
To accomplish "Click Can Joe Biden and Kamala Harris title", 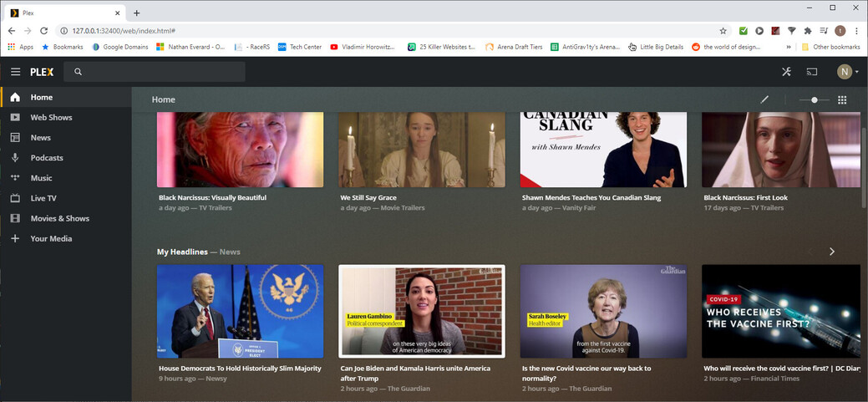I will click(415, 374).
